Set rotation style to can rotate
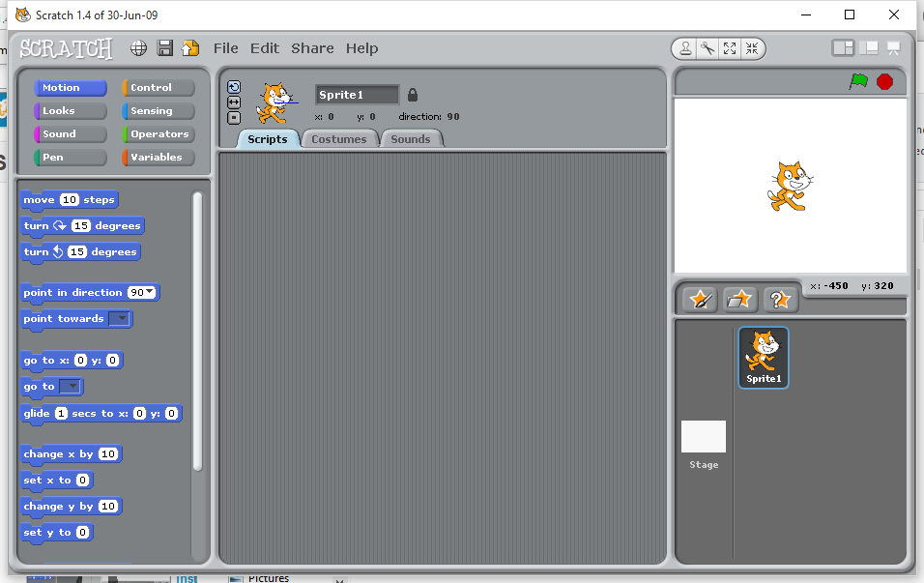This screenshot has width=924, height=583. coord(234,87)
